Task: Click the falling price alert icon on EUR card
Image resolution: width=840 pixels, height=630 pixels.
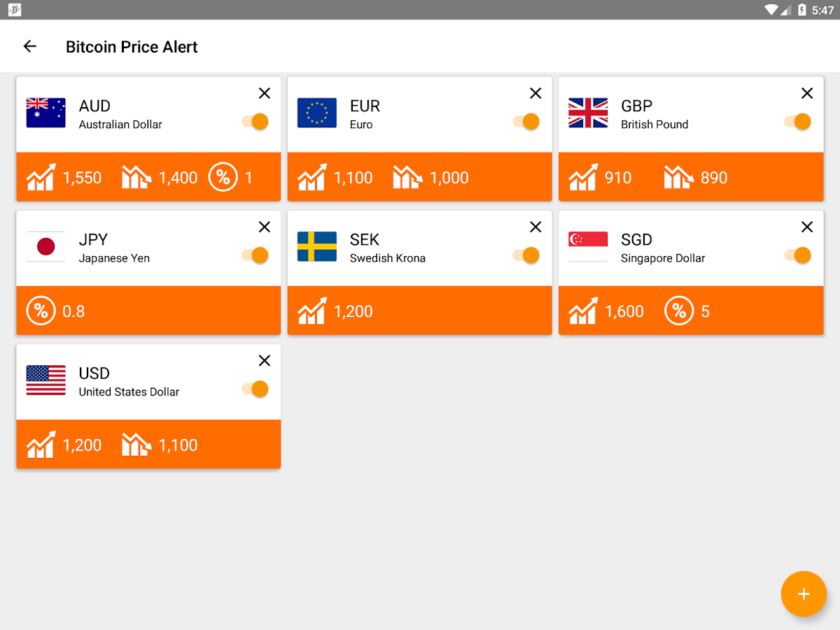Action: 407,177
